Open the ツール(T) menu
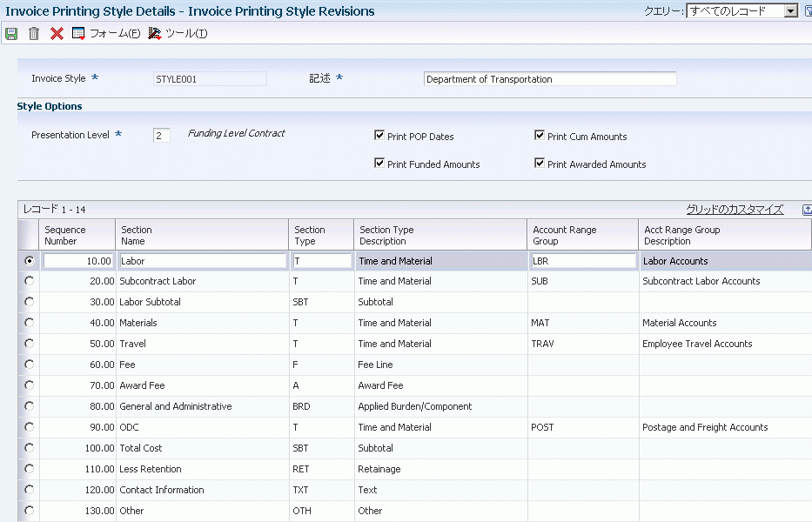812x522 pixels. point(186,34)
